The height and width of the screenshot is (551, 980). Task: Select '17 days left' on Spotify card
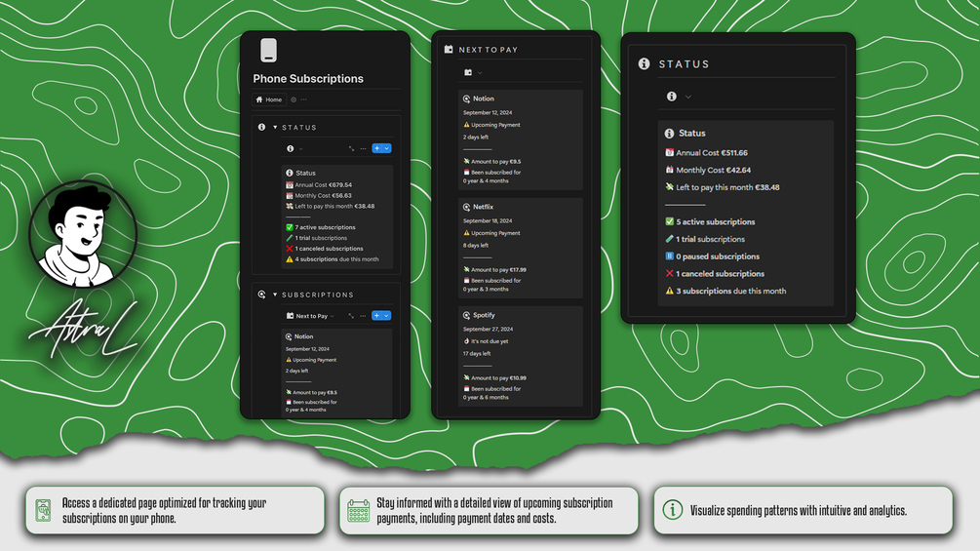click(477, 354)
